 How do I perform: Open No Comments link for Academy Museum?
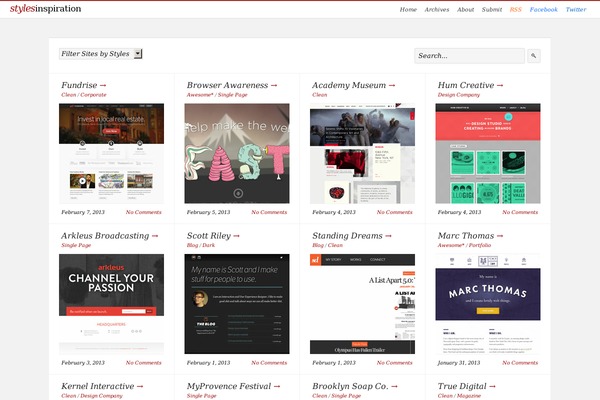[x=395, y=212]
